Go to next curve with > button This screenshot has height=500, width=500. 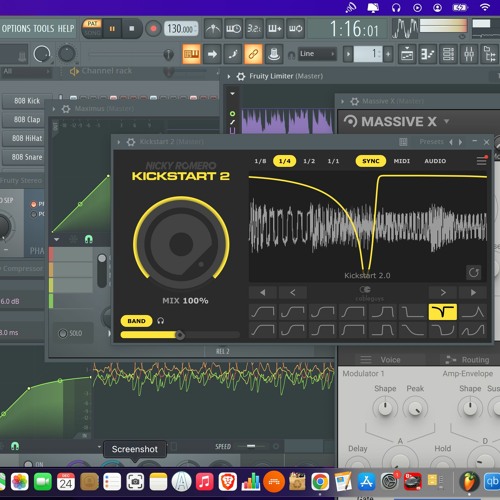click(443, 293)
